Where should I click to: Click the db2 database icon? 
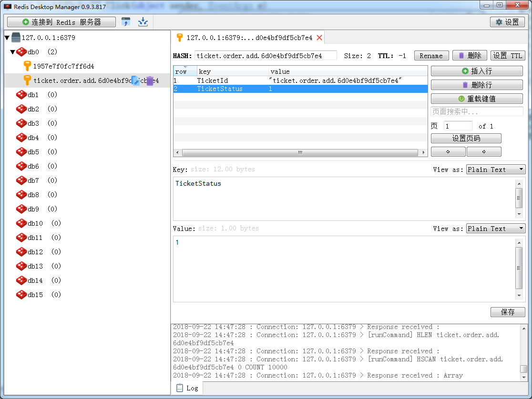click(21, 109)
